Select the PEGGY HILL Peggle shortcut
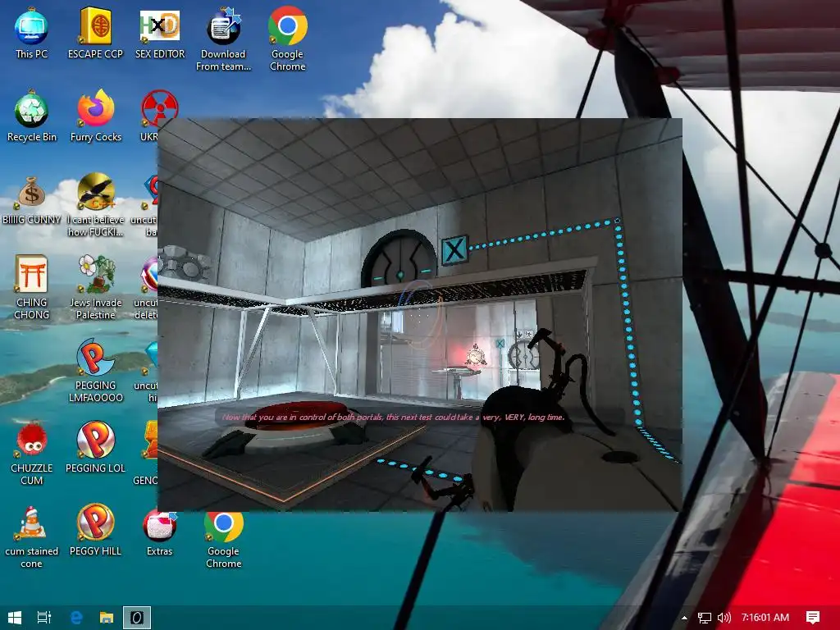Viewport: 840px width, 630px height. [x=95, y=531]
